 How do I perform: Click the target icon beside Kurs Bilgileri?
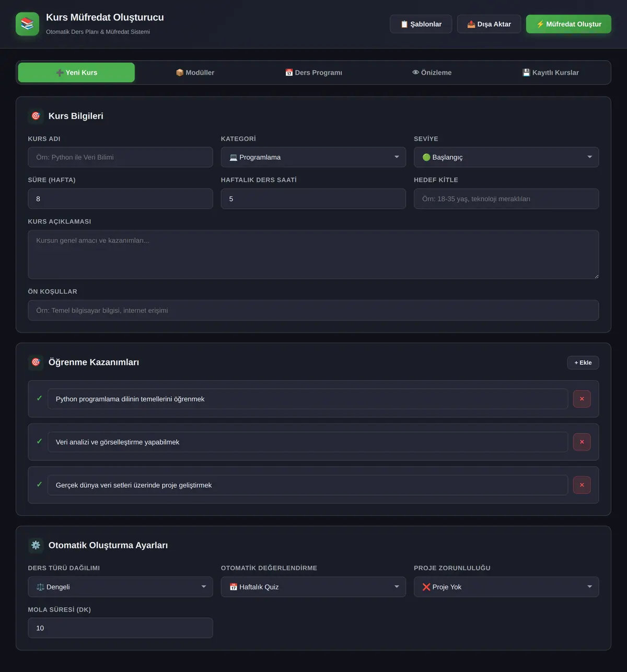click(x=36, y=116)
